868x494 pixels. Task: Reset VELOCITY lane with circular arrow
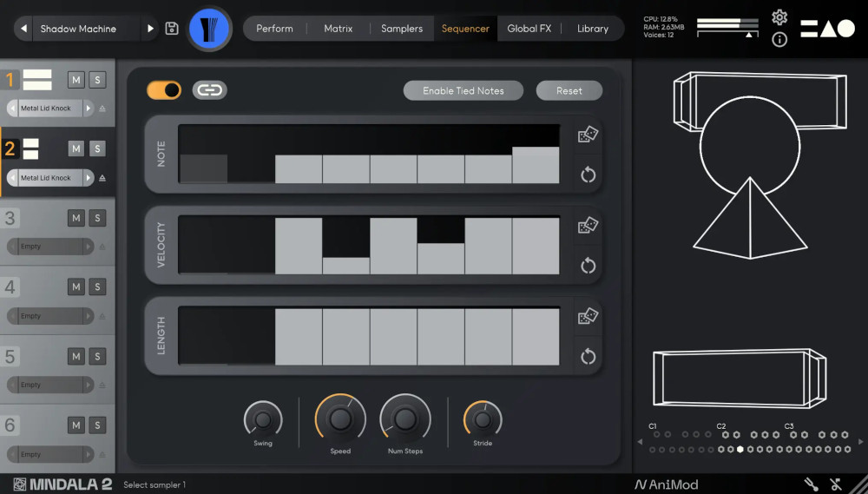click(588, 266)
